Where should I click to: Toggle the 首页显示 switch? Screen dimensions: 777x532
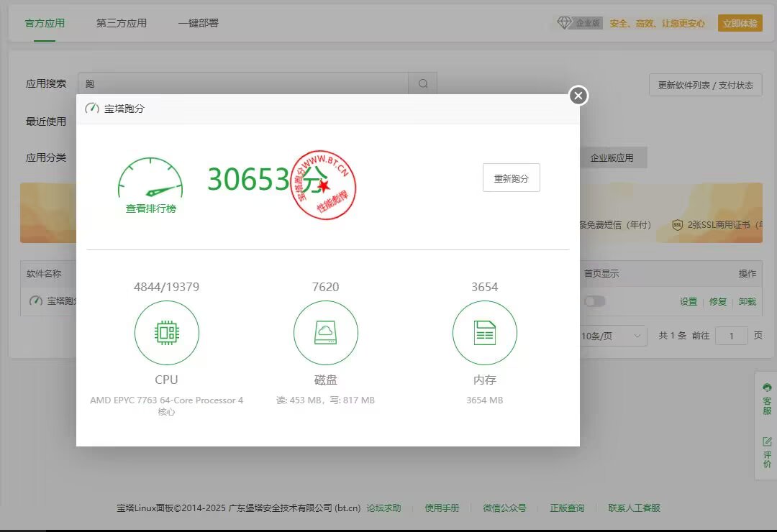(594, 301)
